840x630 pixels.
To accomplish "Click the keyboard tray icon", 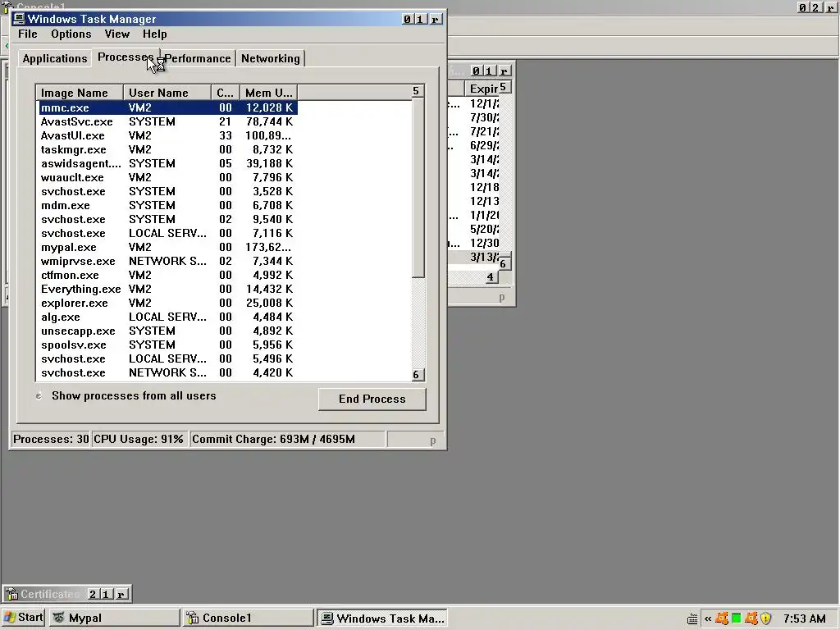I will pos(692,619).
